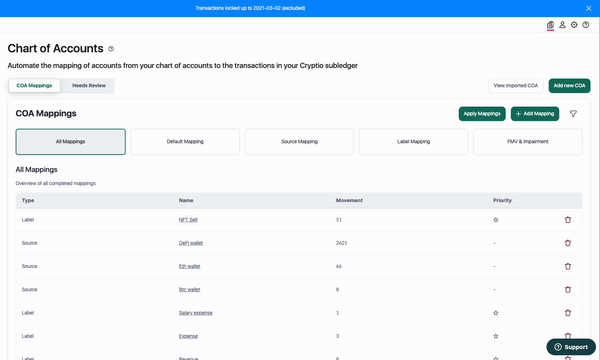Select Source Mapping category
Viewport: 600px width, 360px height.
click(x=299, y=142)
